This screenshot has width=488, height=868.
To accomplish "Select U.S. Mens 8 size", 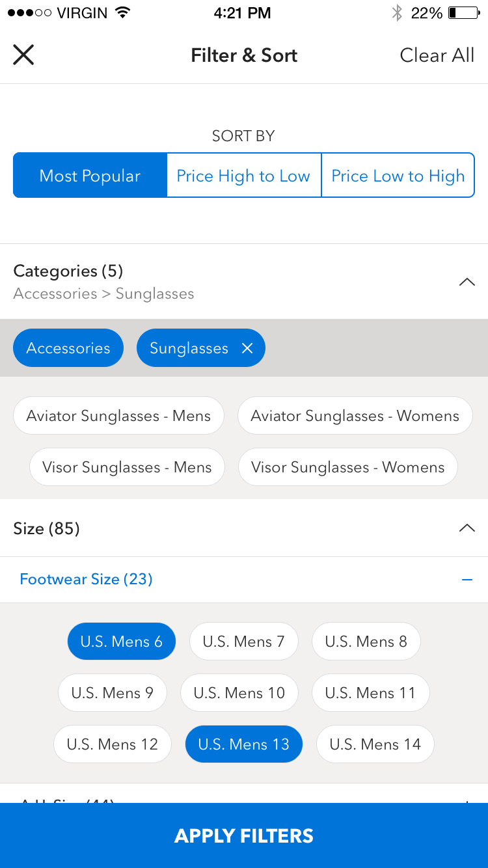I will pyautogui.click(x=366, y=642).
